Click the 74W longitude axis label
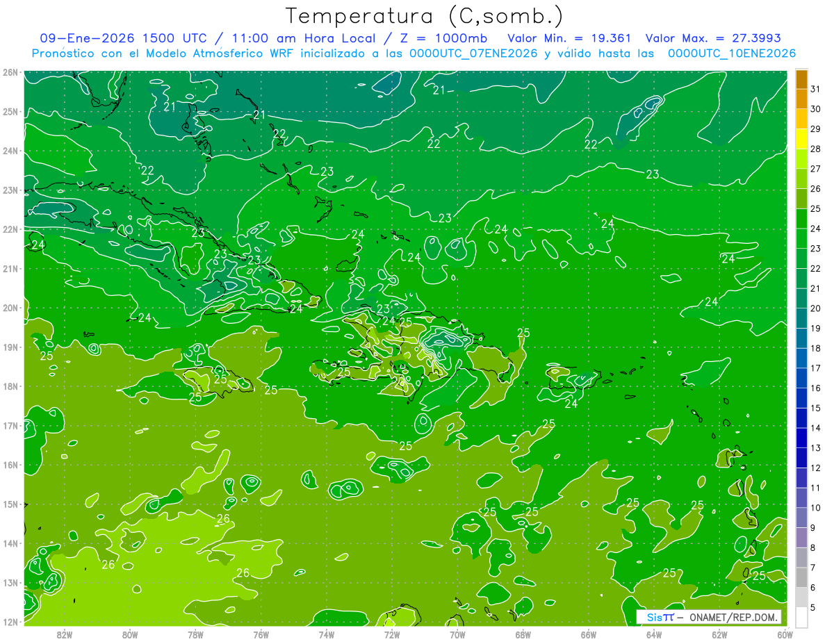This screenshot has width=834, height=644. coord(326,634)
